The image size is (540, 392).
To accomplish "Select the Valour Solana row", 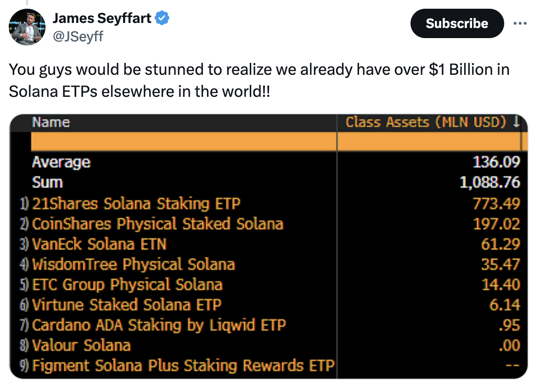I will tap(81, 345).
